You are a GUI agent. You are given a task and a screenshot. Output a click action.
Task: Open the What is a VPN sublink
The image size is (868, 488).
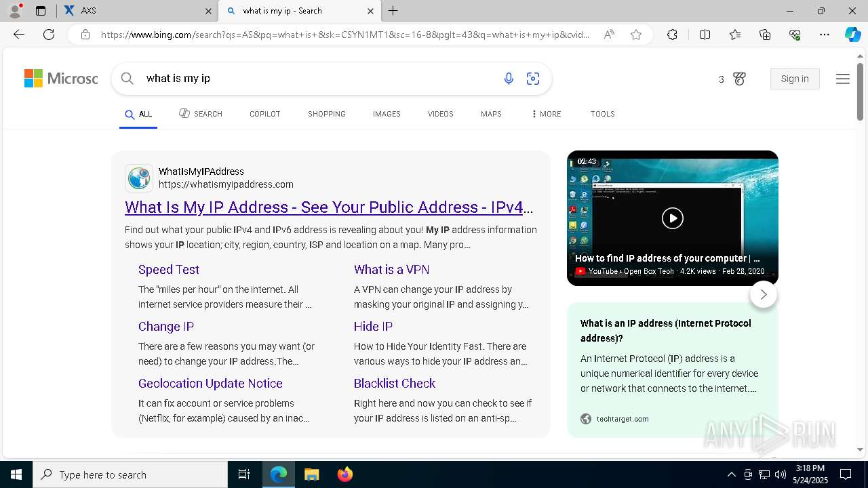[391, 269]
